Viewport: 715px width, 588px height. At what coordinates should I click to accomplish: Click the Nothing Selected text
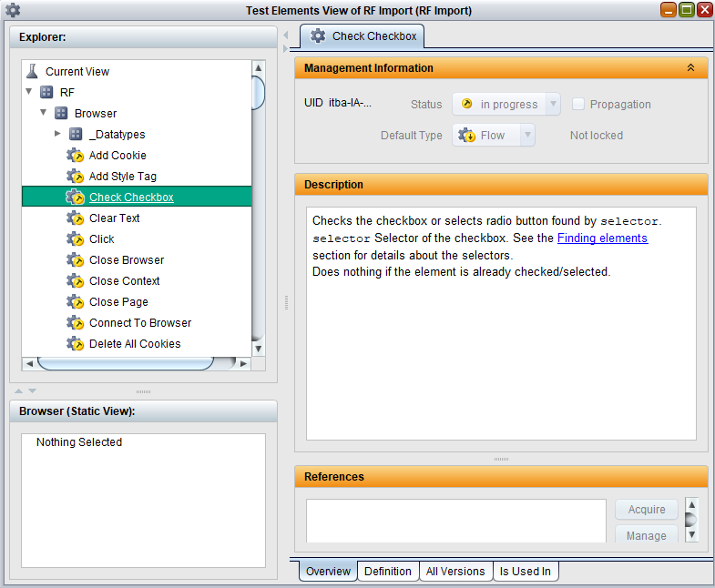click(x=79, y=442)
